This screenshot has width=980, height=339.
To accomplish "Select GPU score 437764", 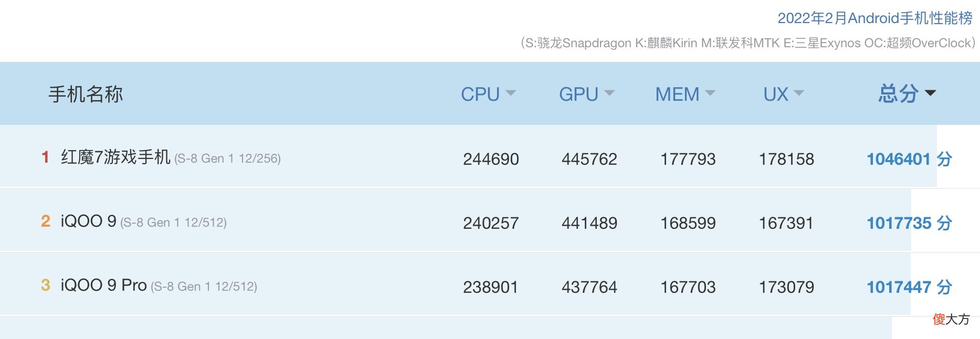I will click(589, 287).
